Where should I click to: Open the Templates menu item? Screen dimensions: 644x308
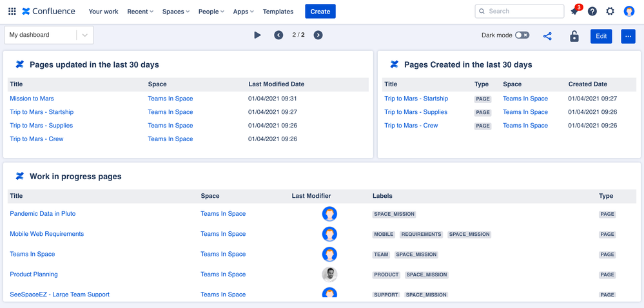(278, 12)
